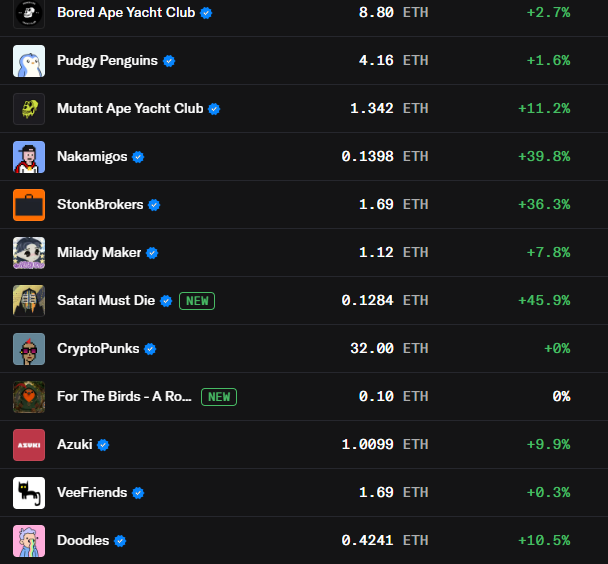Open the Doodles collection name
Image resolution: width=608 pixels, height=564 pixels.
coord(83,541)
